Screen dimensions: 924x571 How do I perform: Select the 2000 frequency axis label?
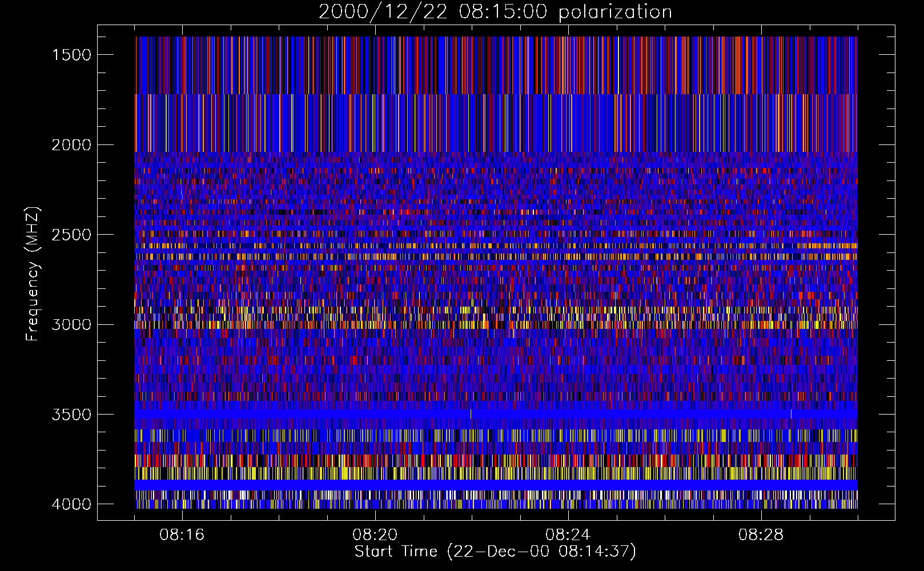[x=71, y=145]
